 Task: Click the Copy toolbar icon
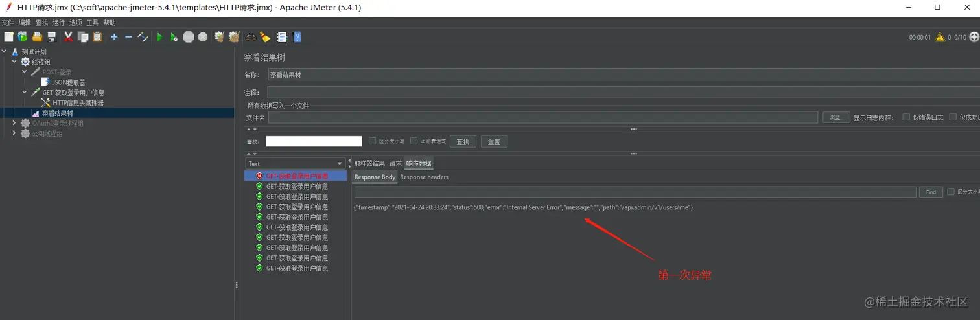tap(82, 37)
